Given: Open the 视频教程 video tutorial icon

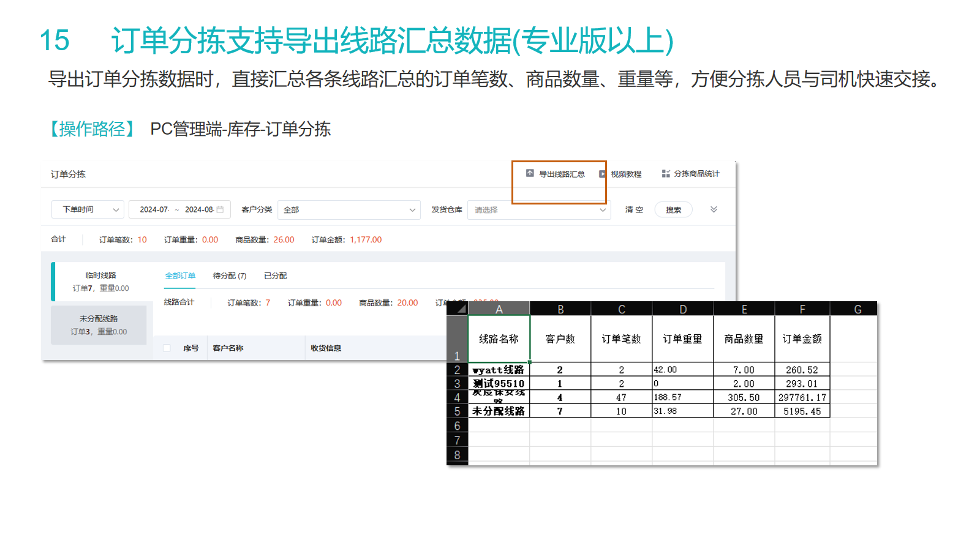Looking at the screenshot, I should point(602,174).
